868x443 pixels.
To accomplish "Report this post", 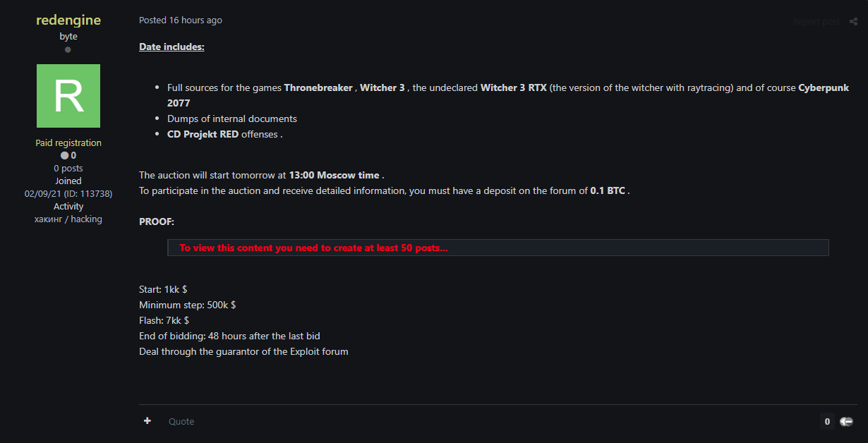I will pyautogui.click(x=816, y=21).
